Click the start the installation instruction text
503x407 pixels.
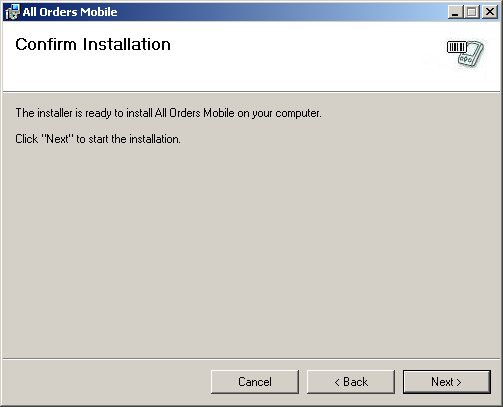(x=98, y=139)
